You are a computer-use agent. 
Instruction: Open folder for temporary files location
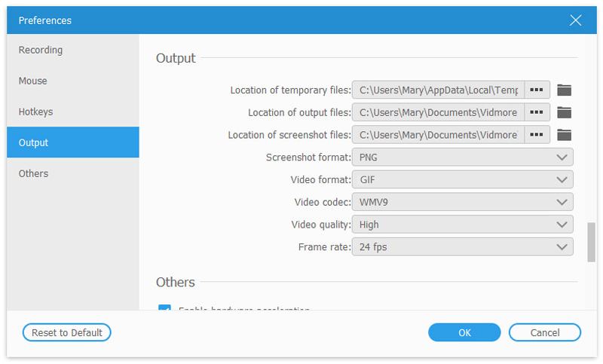pos(564,90)
